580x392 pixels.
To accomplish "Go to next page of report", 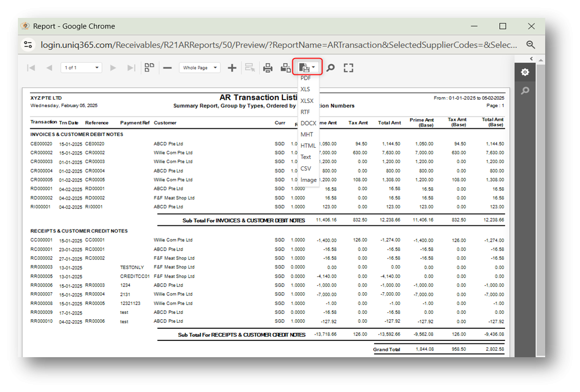I will [x=113, y=68].
